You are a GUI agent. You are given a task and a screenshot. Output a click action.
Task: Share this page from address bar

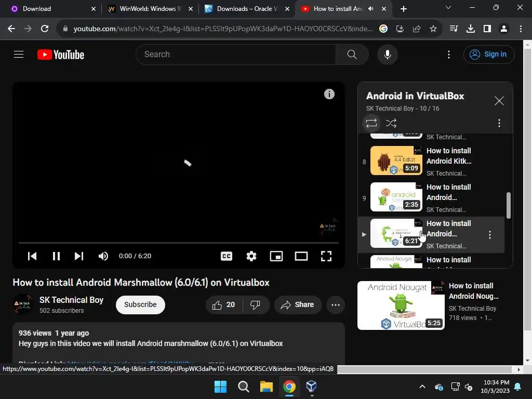[417, 29]
